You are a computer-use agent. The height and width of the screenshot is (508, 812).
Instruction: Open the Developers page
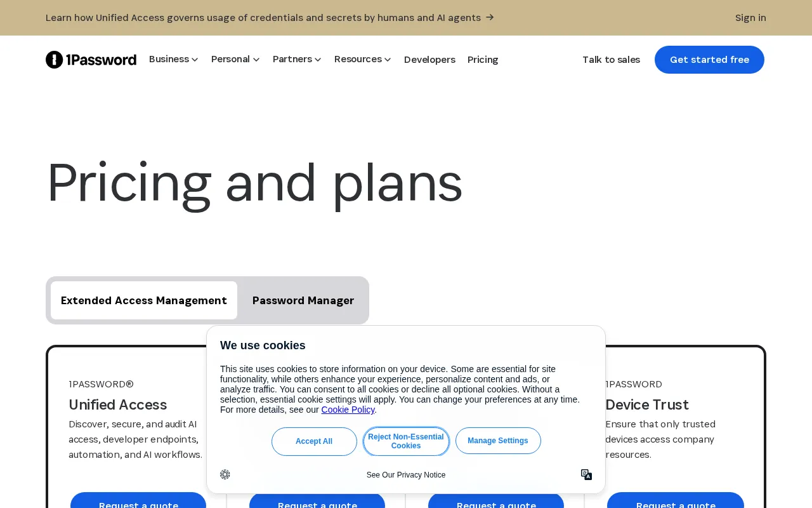pyautogui.click(x=429, y=60)
